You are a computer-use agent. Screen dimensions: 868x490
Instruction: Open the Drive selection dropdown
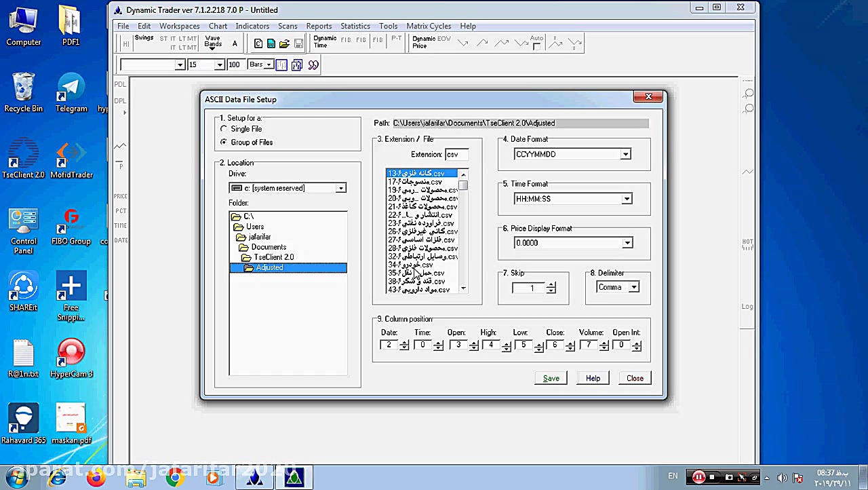[341, 188]
